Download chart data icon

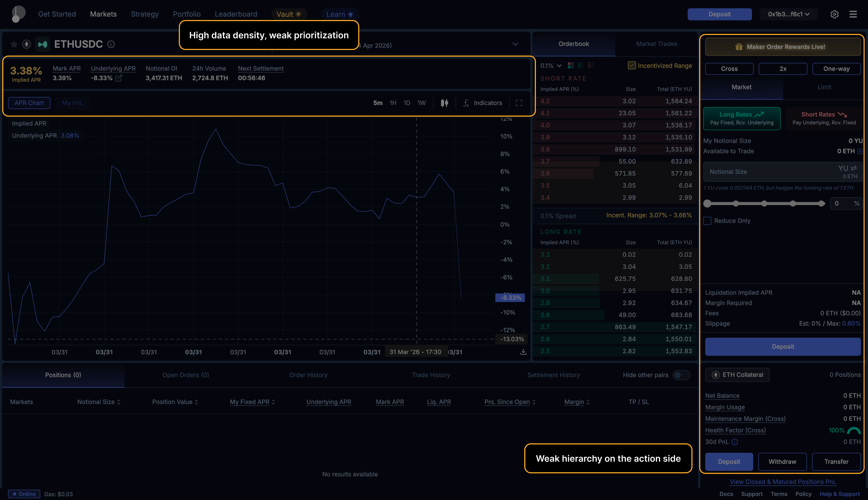point(523,352)
